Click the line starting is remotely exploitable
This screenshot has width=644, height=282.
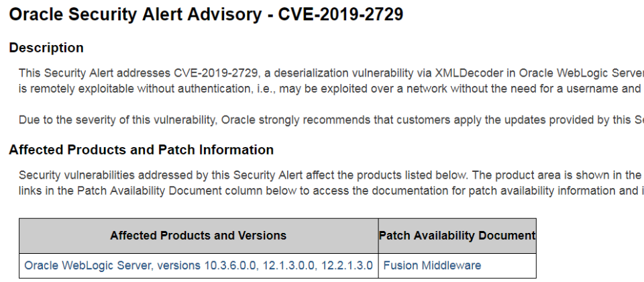(x=331, y=89)
